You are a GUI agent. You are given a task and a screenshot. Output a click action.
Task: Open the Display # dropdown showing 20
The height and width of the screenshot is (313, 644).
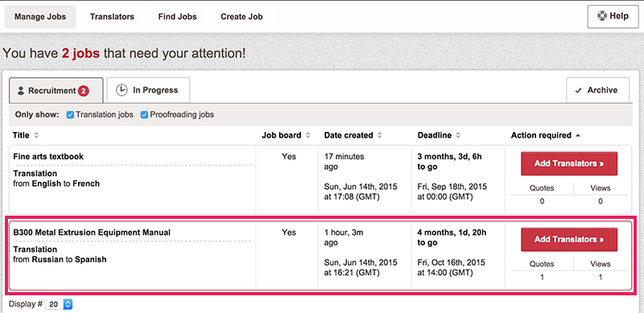point(59,304)
